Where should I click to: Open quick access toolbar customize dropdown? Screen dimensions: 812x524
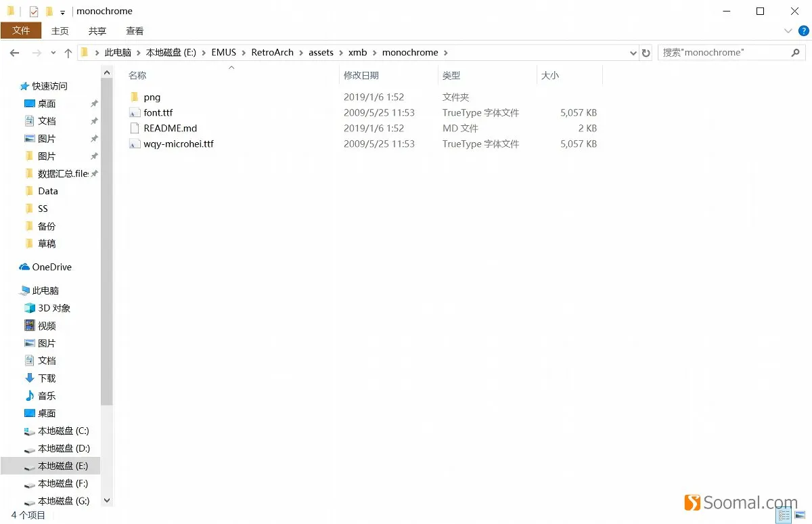[63, 12]
